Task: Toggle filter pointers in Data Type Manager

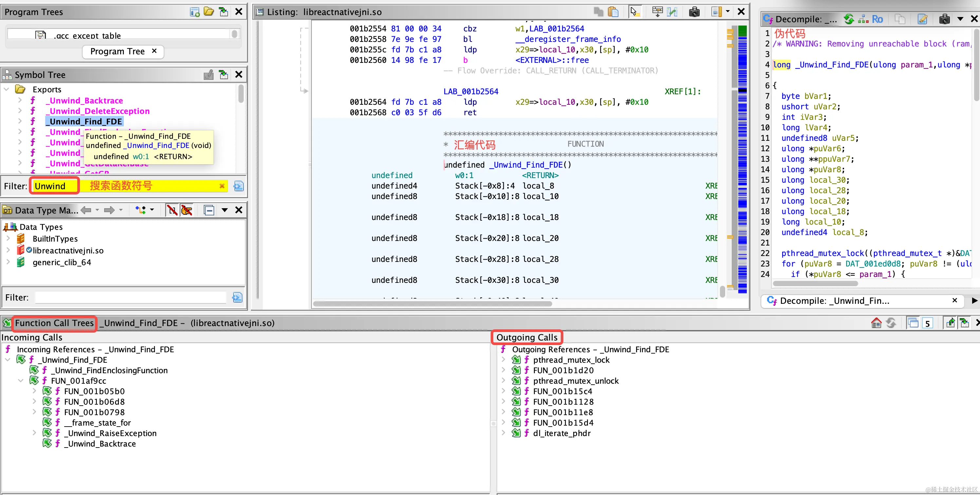Action: pyautogui.click(x=187, y=210)
